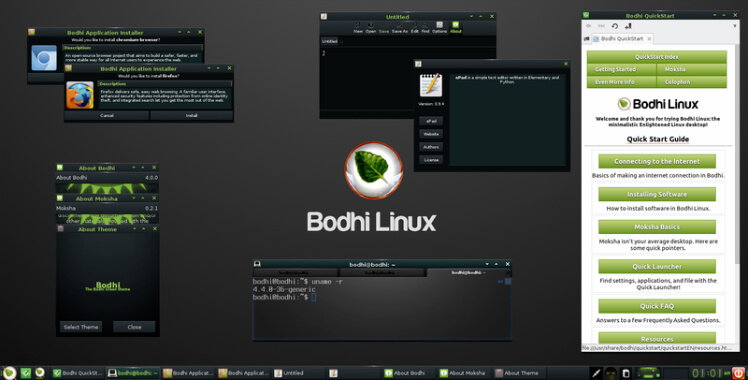Click the Bodhi Linux leaf logo on desktop

point(374,170)
